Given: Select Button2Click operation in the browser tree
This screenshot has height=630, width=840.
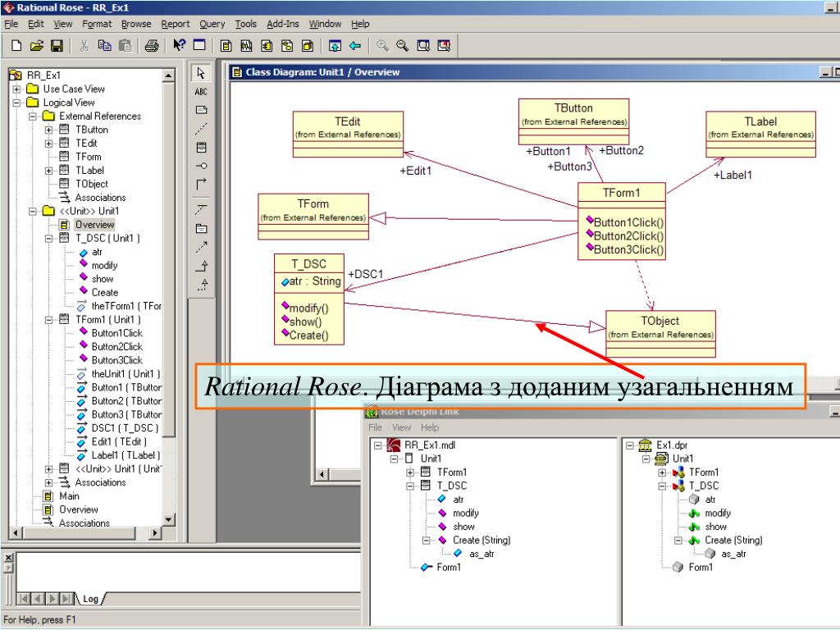Looking at the screenshot, I should pyautogui.click(x=116, y=347).
